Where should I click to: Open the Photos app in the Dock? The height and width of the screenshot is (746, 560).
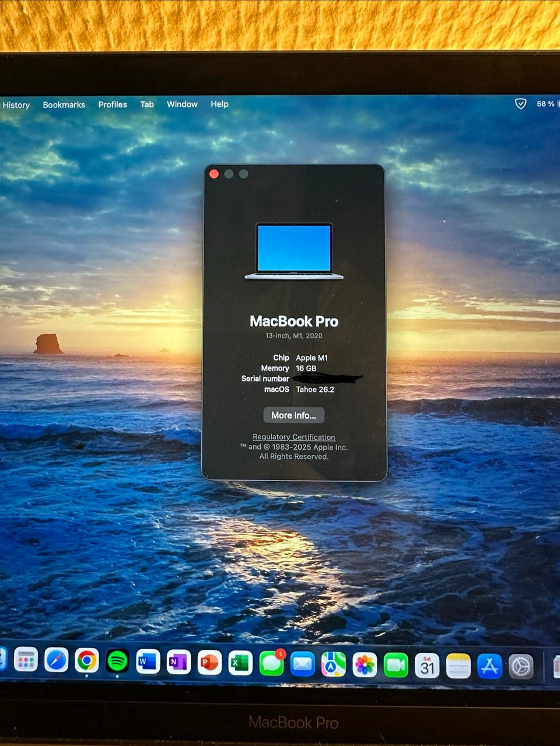pos(365,666)
